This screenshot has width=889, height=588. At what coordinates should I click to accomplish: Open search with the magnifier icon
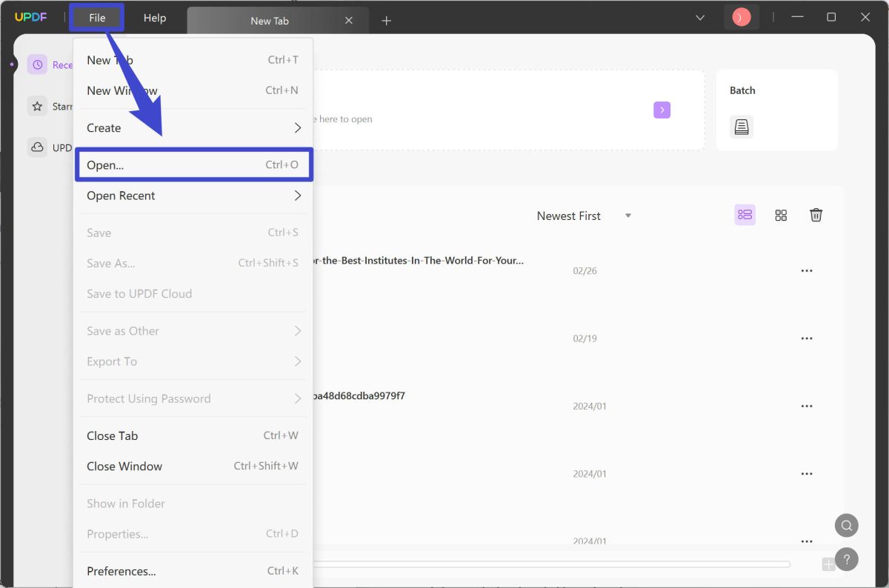tap(846, 525)
